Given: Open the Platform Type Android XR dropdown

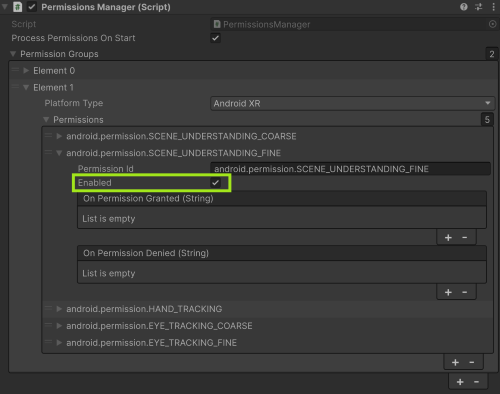Looking at the screenshot, I should tap(352, 103).
